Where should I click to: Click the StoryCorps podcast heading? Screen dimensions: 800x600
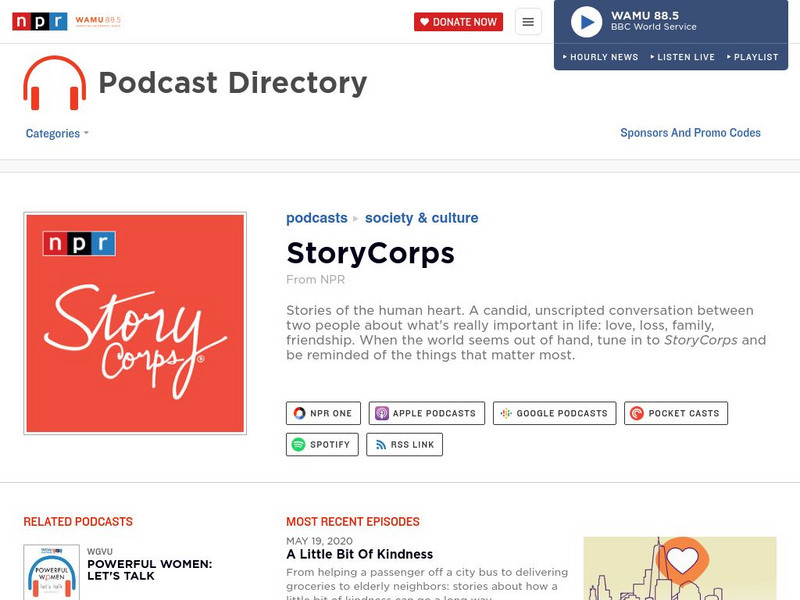coord(370,253)
